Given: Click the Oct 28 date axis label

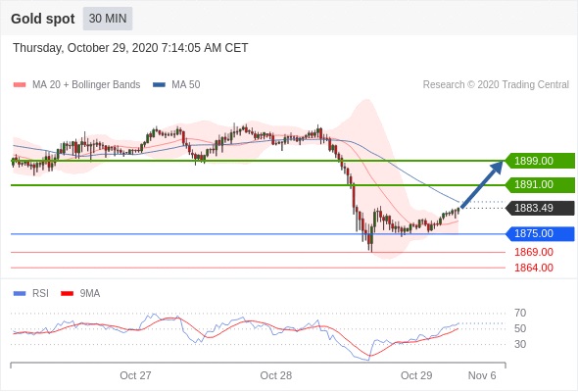Looking at the screenshot, I should pyautogui.click(x=275, y=375).
